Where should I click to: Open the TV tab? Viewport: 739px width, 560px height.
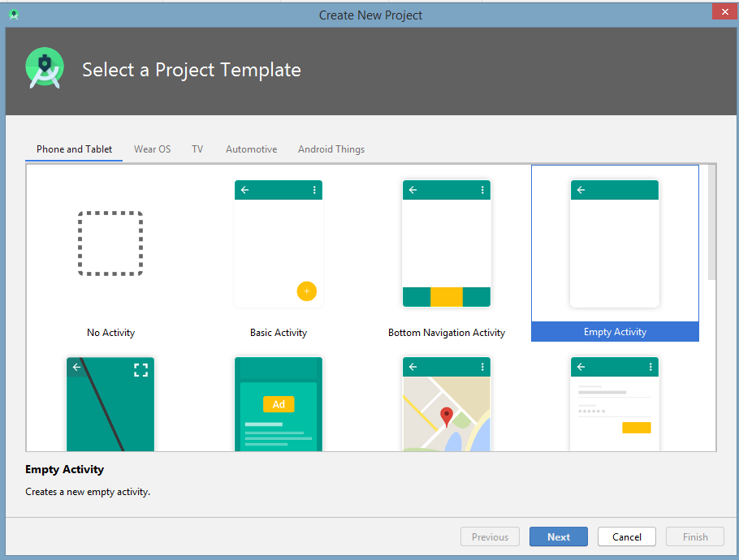point(197,149)
